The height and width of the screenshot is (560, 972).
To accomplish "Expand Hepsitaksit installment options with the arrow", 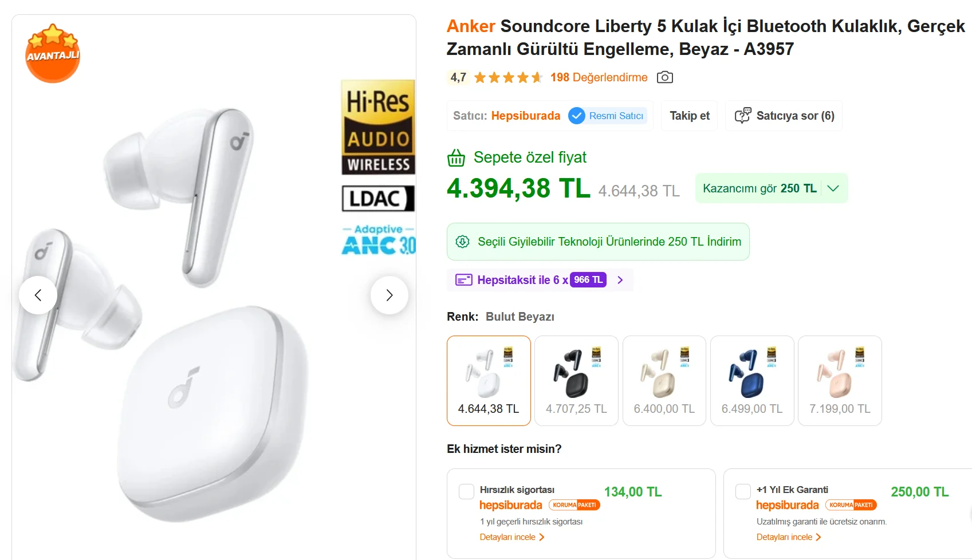I will (620, 280).
